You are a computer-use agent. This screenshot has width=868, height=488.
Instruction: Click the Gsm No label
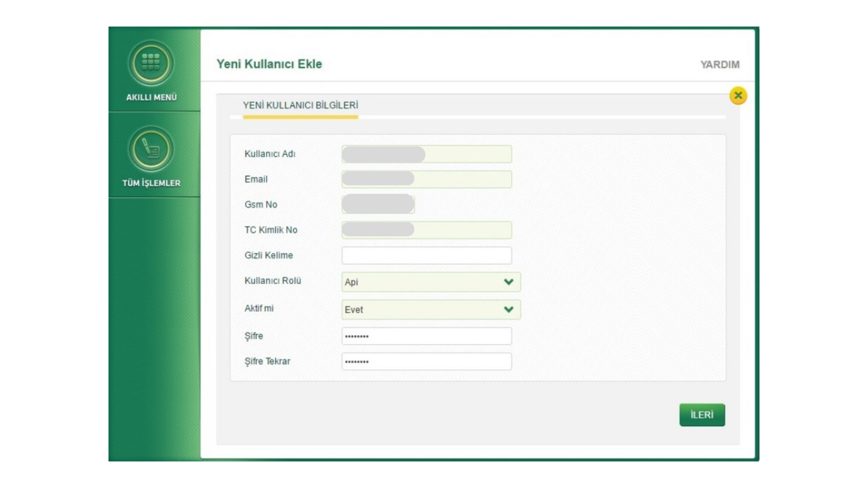(x=261, y=205)
